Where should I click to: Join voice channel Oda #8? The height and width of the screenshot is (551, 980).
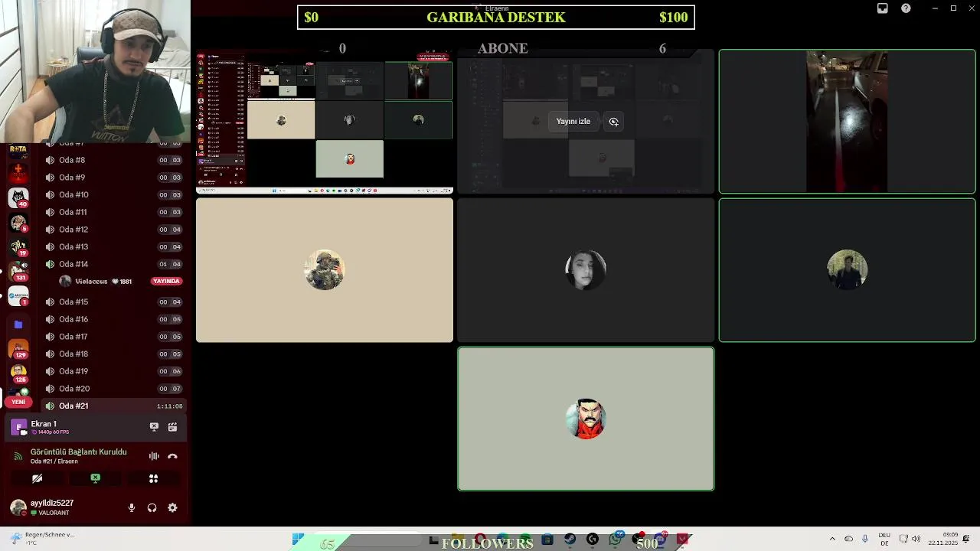[114, 160]
